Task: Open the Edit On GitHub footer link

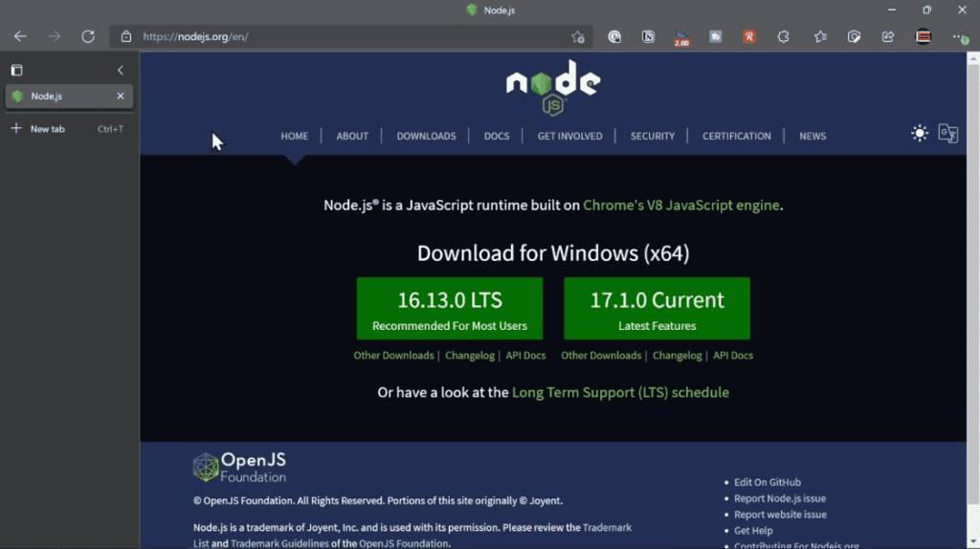Action: pos(768,482)
